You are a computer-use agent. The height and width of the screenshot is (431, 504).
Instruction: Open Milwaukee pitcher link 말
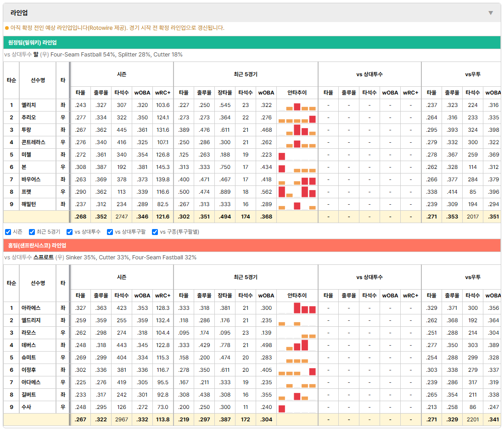click(x=36, y=55)
